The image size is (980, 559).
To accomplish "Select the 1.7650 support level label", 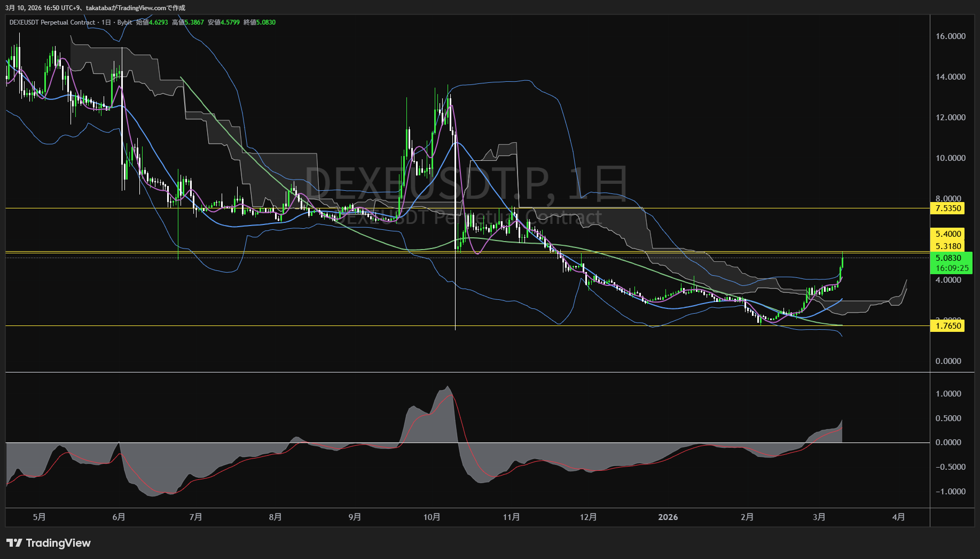I will coord(948,325).
